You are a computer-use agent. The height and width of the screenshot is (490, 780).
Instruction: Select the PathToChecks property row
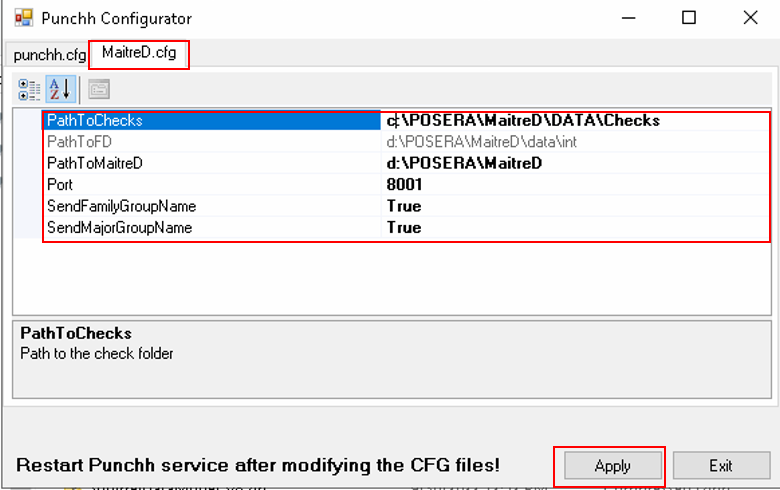coord(211,121)
